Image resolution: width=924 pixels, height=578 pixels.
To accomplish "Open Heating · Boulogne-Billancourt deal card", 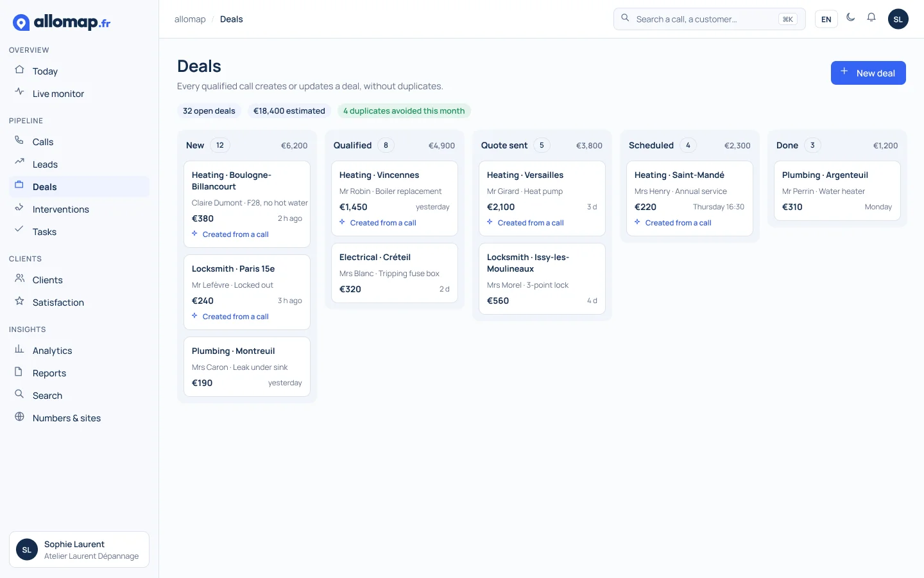I will 247,204.
